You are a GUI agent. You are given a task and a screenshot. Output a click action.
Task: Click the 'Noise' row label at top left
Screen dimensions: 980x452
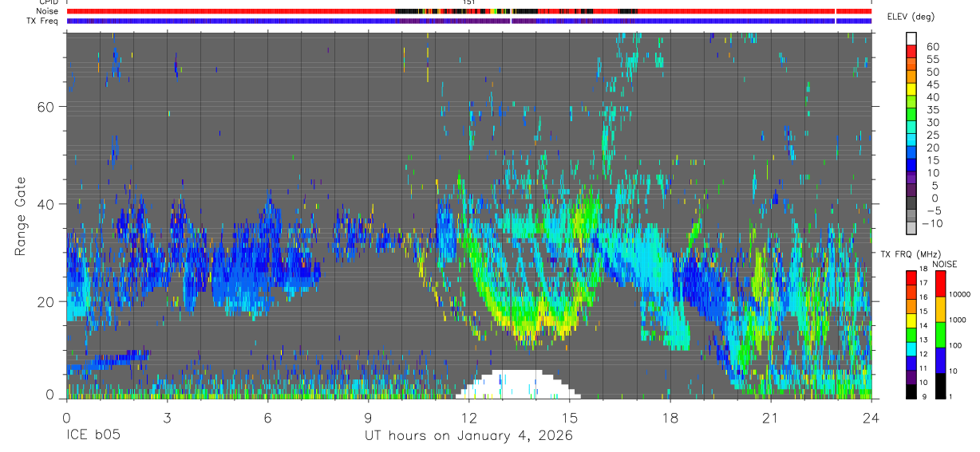pos(48,12)
